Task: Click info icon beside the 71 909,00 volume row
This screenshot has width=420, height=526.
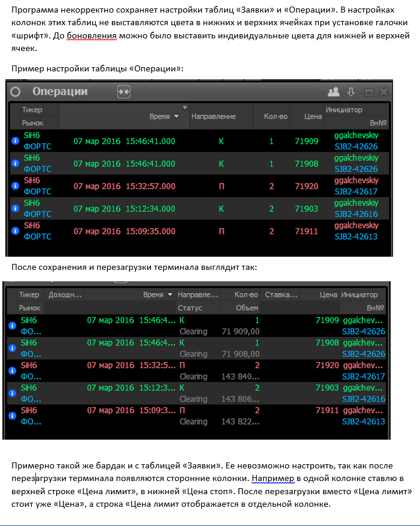Action: coord(12,326)
